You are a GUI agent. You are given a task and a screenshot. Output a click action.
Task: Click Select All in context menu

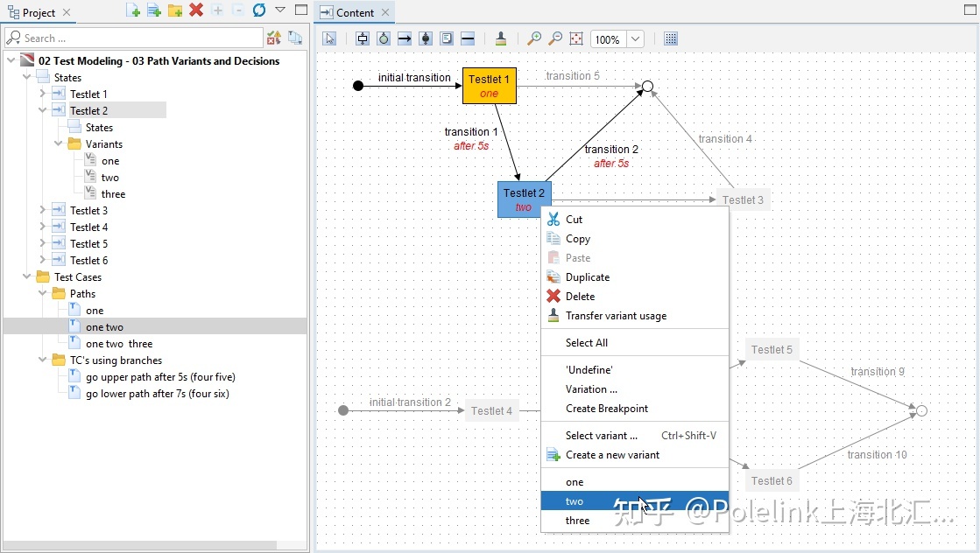[x=634, y=343]
